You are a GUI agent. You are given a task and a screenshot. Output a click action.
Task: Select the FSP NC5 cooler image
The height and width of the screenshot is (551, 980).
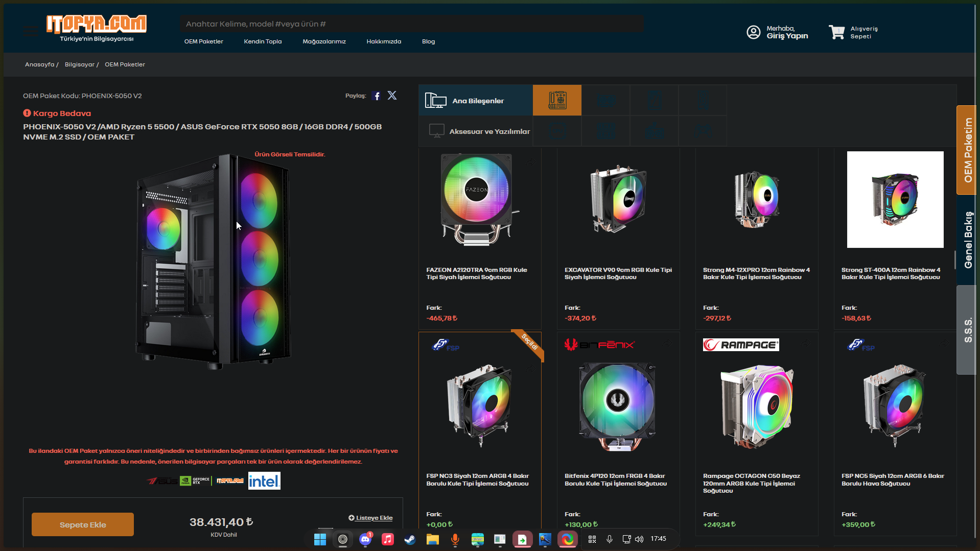[894, 406]
